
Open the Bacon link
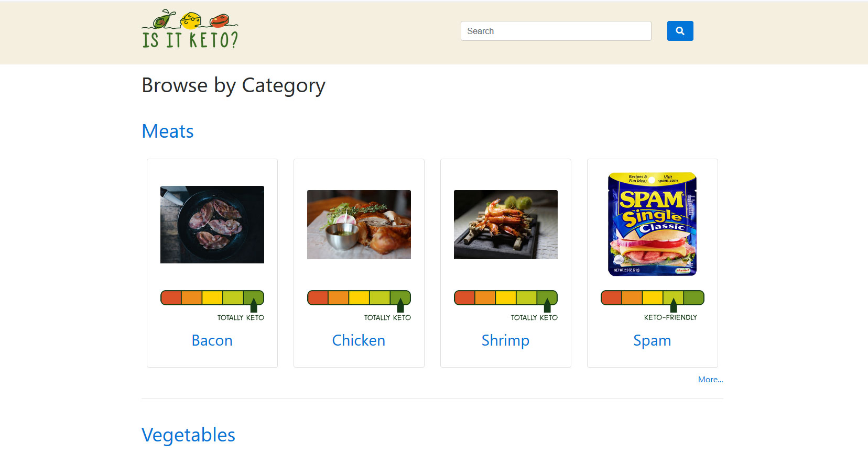click(212, 340)
